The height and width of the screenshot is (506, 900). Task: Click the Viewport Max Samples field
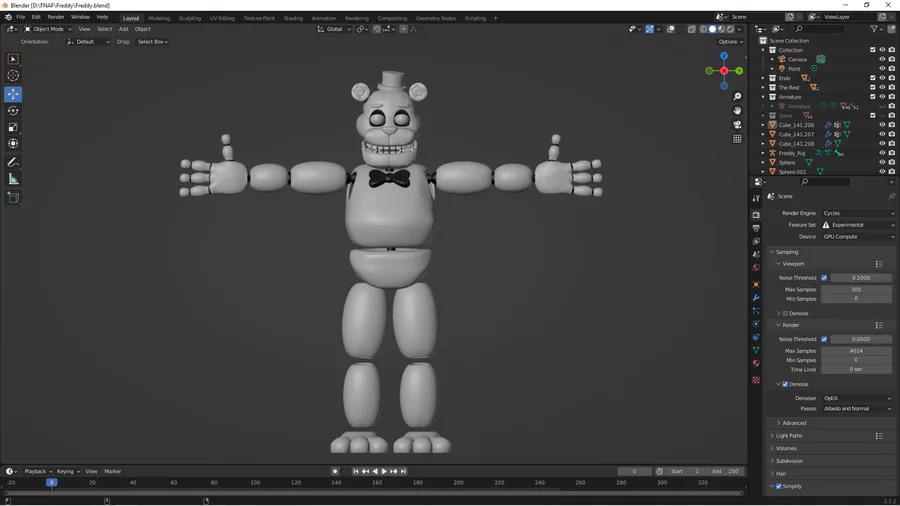point(856,290)
